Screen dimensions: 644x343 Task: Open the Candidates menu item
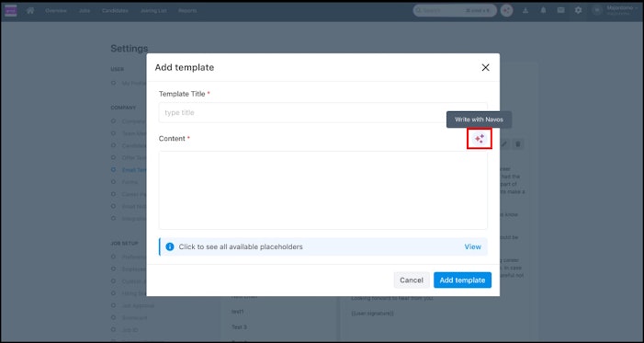(x=115, y=11)
